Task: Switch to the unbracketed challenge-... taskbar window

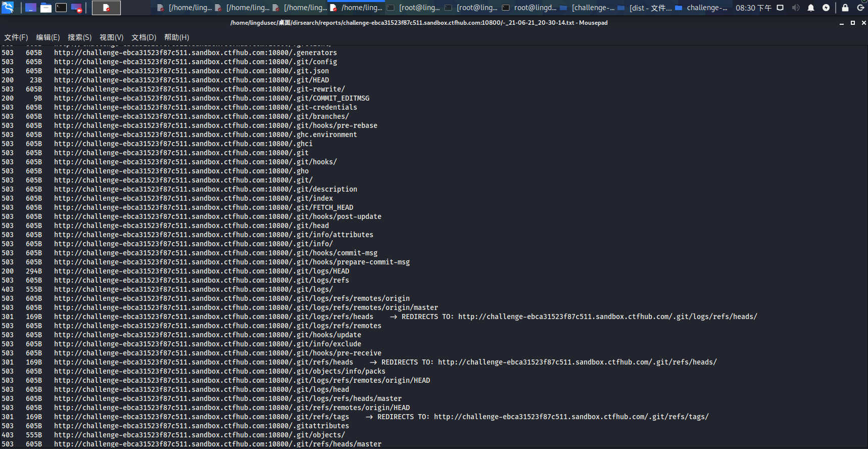Action: [701, 8]
